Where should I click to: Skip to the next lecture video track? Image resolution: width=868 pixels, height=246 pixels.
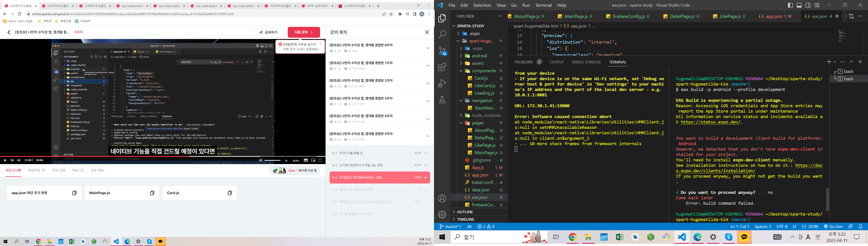point(19,160)
